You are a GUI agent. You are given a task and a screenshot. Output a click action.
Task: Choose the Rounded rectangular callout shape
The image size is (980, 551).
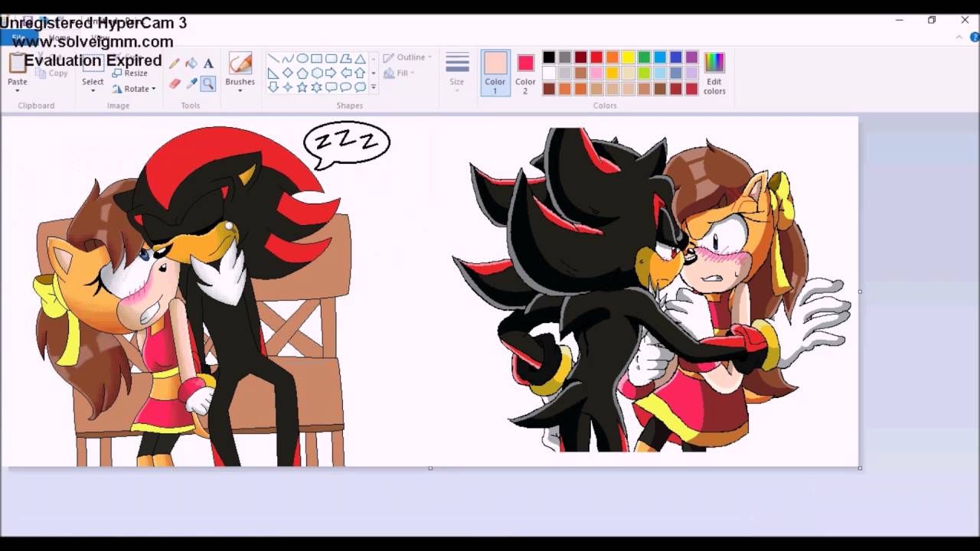point(331,87)
